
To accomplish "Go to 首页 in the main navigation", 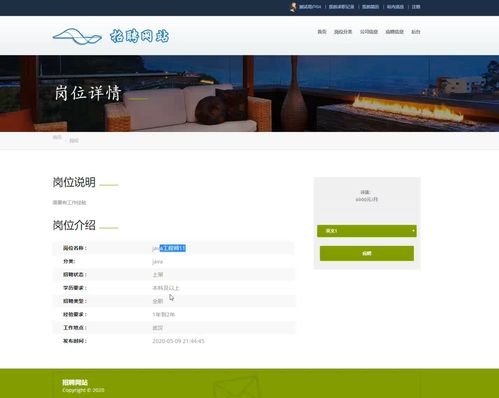I will coord(322,32).
